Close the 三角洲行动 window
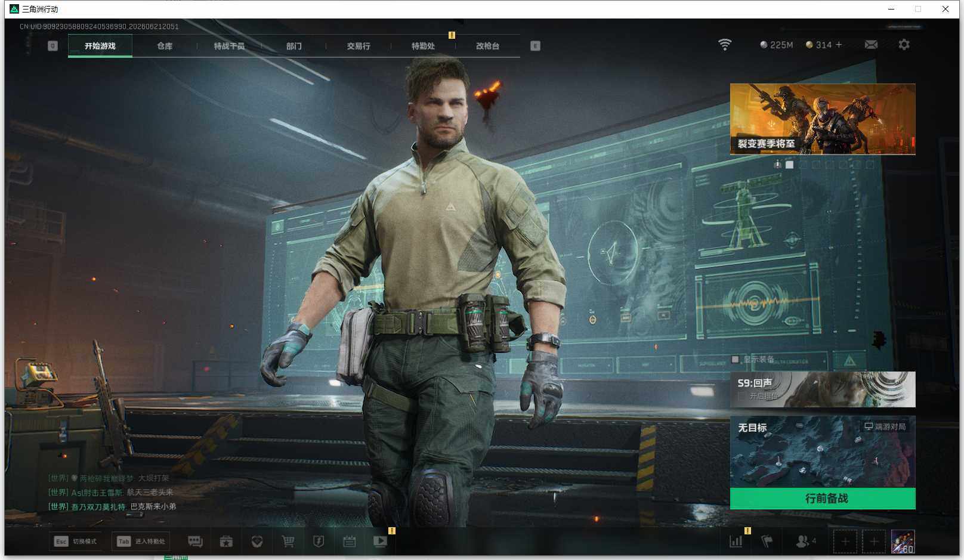964x560 pixels. [x=946, y=9]
